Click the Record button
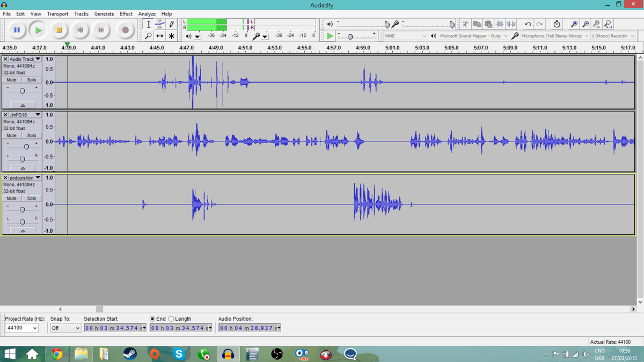Image resolution: width=644 pixels, height=362 pixels. point(125,30)
